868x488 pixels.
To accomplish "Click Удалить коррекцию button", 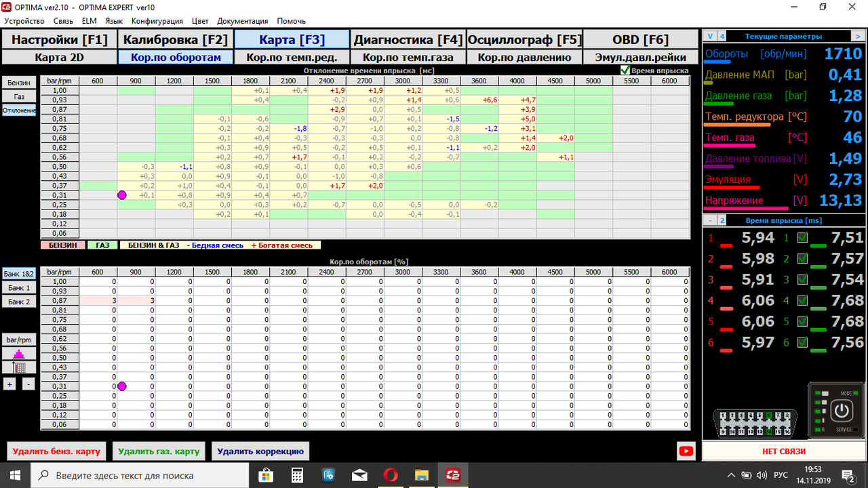I will pyautogui.click(x=261, y=451).
